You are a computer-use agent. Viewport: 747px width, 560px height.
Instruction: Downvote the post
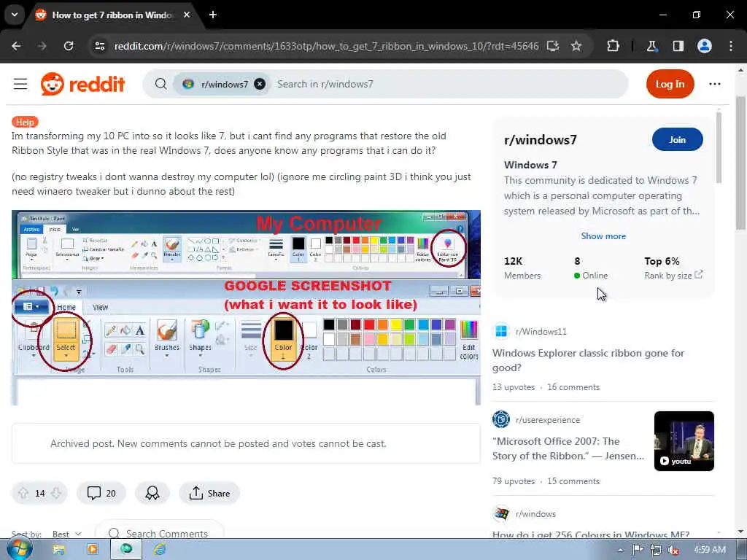[x=56, y=494]
